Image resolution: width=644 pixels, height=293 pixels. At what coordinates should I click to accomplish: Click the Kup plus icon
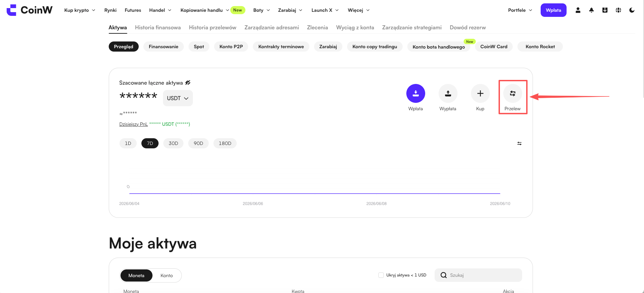tap(480, 93)
